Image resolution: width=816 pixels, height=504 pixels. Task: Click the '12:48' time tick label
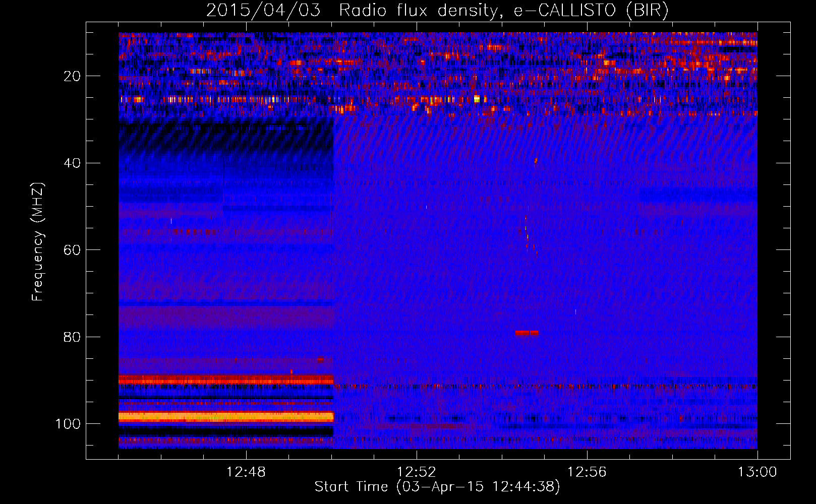click(246, 472)
